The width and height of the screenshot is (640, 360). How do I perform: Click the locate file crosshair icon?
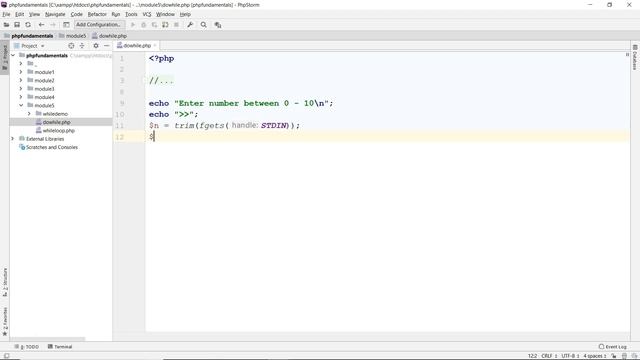point(71,46)
